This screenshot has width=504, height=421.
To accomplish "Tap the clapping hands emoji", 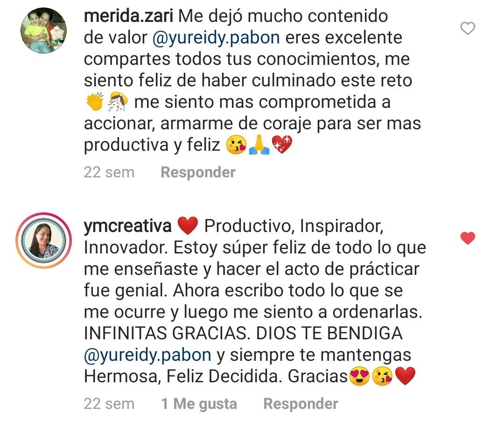I will click(95, 102).
